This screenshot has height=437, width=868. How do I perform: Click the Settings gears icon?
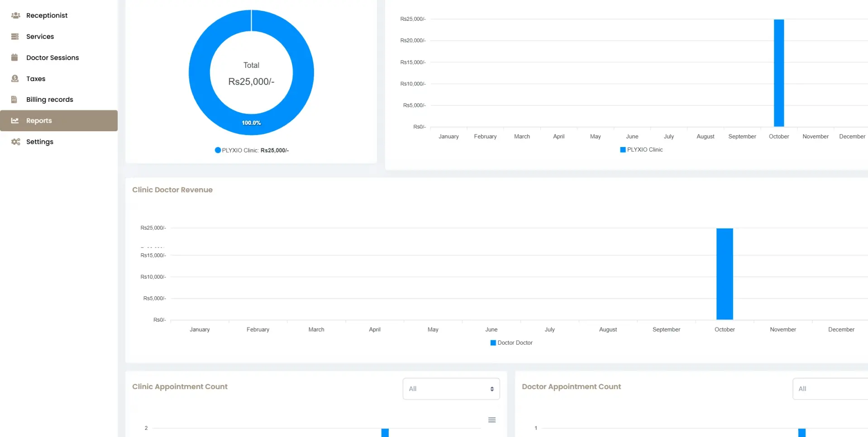coord(15,142)
